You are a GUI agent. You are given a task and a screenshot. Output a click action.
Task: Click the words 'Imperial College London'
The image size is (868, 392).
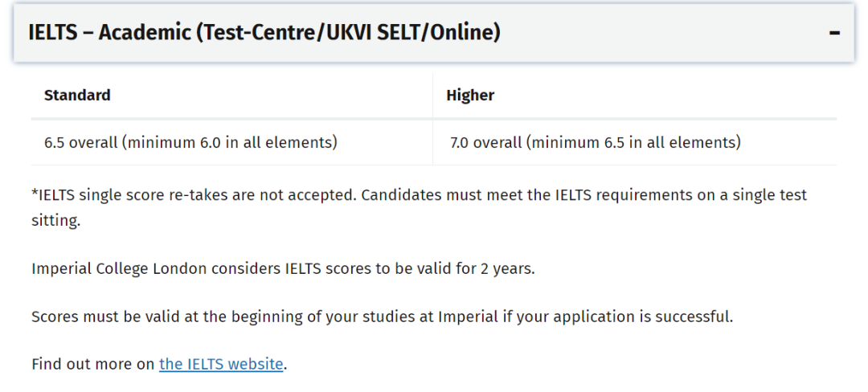click(x=119, y=268)
